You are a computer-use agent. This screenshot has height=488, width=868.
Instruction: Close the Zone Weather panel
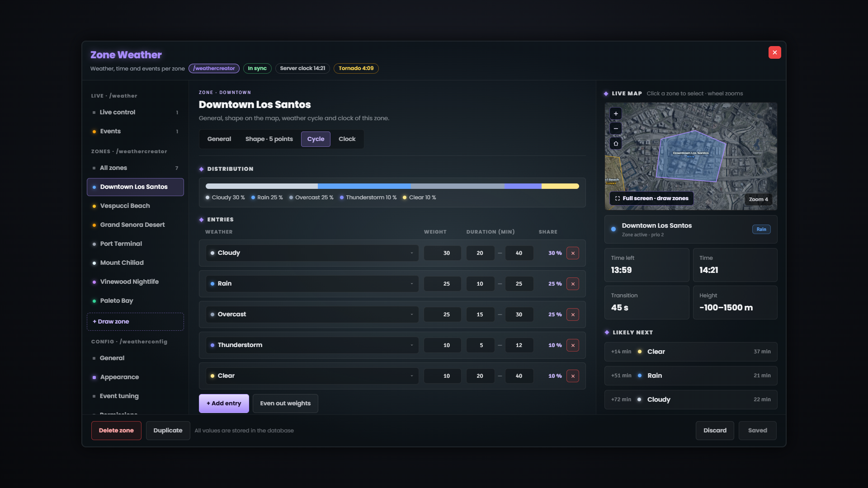775,52
